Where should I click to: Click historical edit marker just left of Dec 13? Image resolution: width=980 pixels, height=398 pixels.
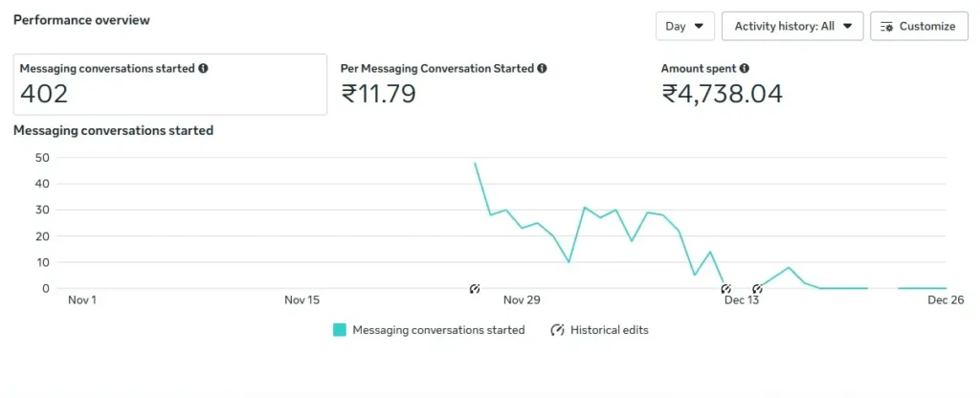725,289
